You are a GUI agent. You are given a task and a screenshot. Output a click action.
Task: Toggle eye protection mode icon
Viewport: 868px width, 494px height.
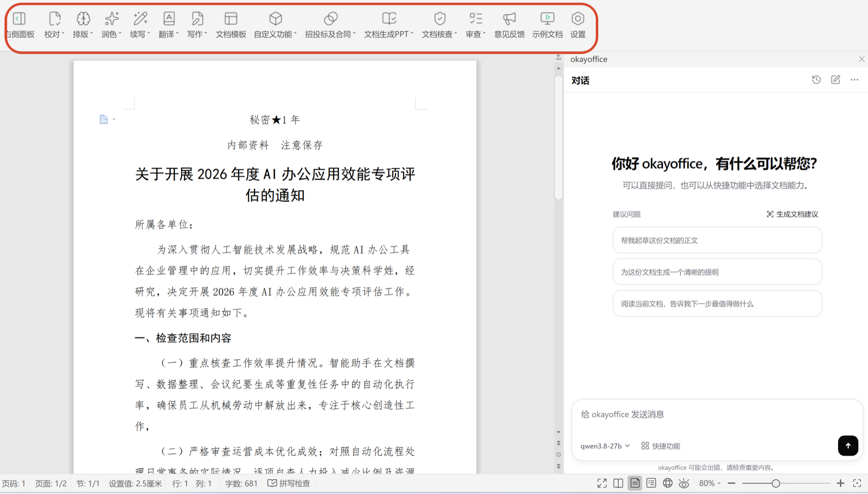click(x=684, y=483)
